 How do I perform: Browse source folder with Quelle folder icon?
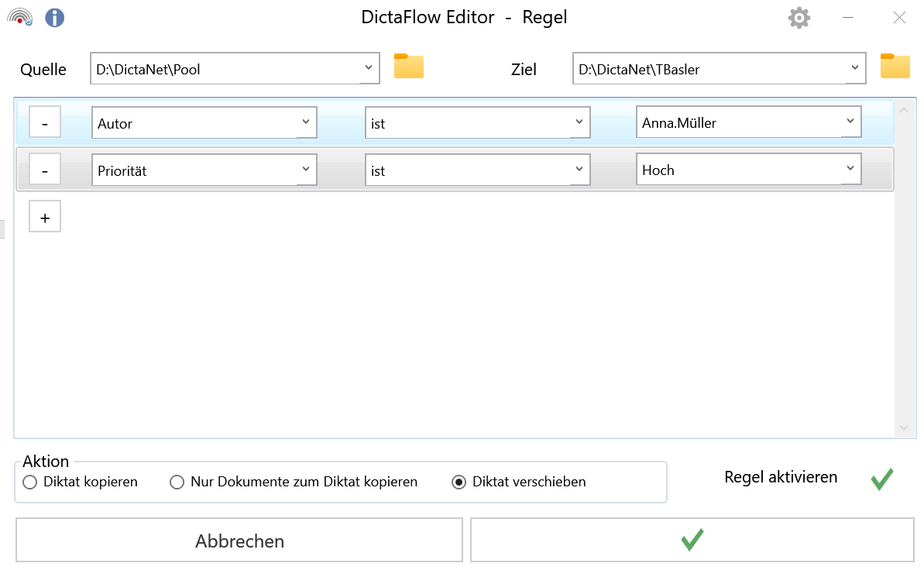[x=409, y=67]
